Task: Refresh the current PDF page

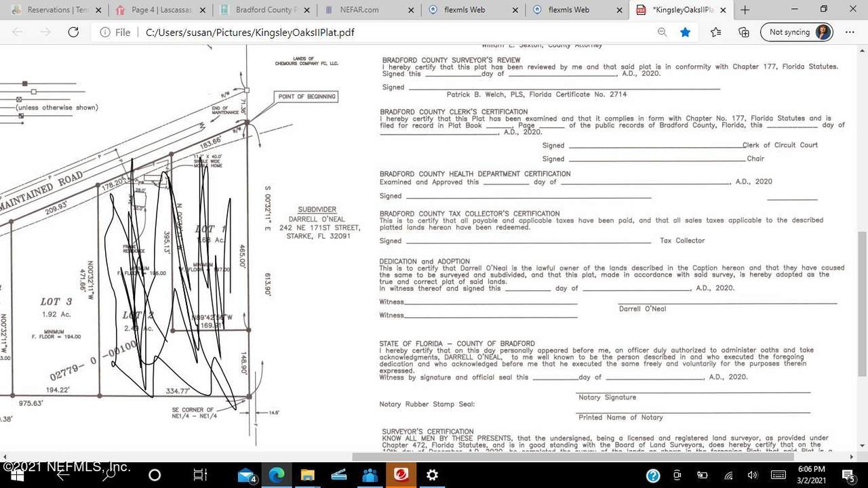Action: pyautogui.click(x=73, y=33)
